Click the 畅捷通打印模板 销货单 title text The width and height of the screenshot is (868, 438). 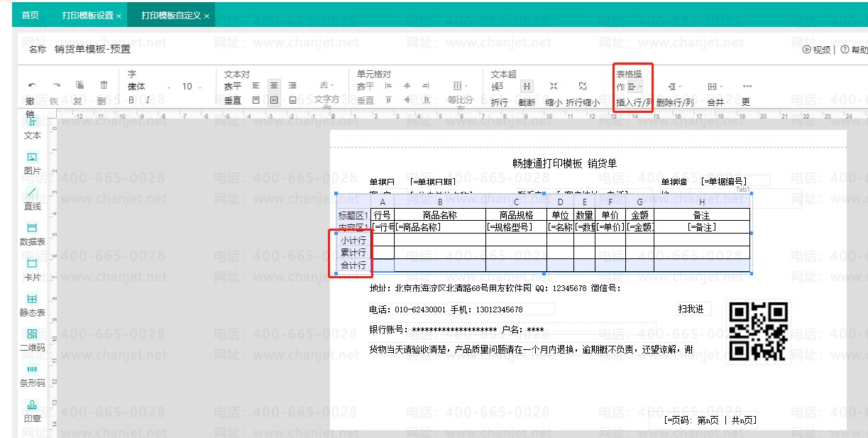pyautogui.click(x=565, y=163)
